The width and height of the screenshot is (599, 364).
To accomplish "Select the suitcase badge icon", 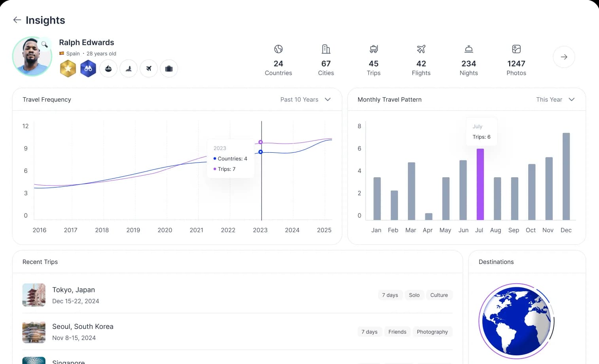I will click(169, 68).
